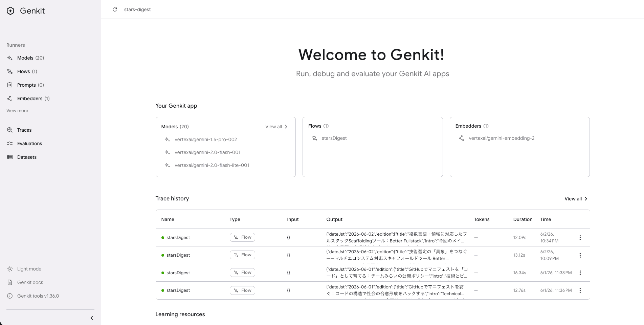
Task: Click Flow chip in 12.76s trace row
Action: [x=242, y=290]
